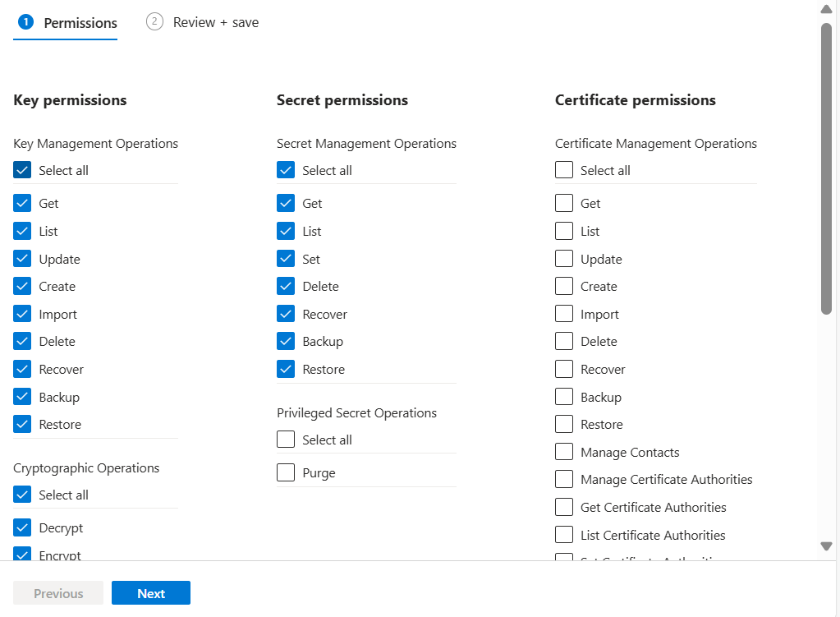Disable the secret Backup permission
840x617 pixels.
pos(286,342)
